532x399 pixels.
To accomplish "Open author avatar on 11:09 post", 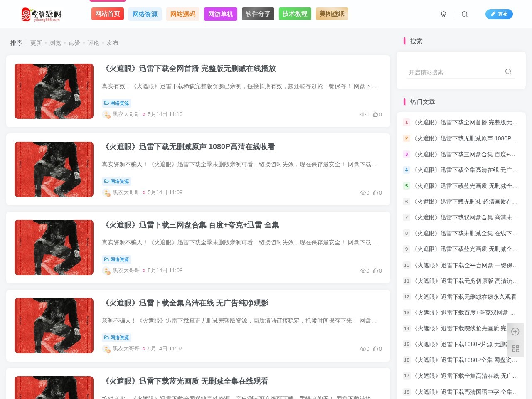I will click(106, 192).
